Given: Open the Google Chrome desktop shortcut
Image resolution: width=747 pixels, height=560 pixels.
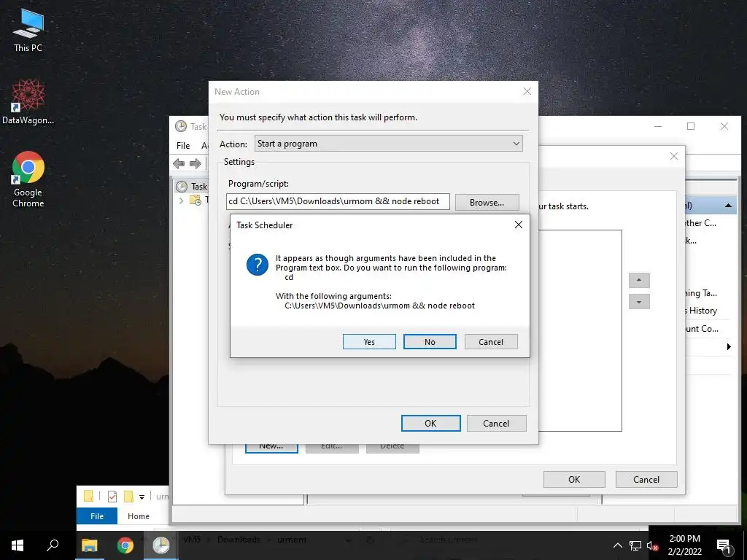Looking at the screenshot, I should pos(28,179).
